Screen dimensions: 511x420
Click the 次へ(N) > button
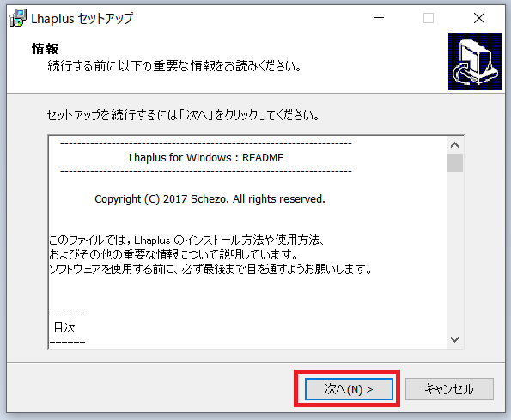pos(349,389)
